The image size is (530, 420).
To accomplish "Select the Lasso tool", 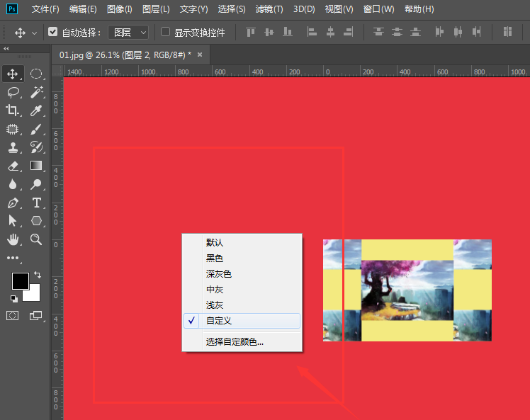I will click(x=13, y=92).
